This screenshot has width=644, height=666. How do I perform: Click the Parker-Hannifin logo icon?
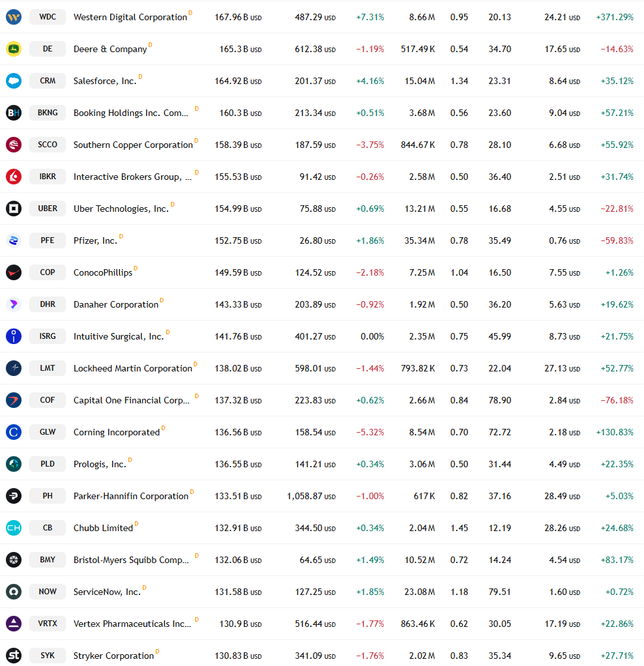pyautogui.click(x=14, y=496)
